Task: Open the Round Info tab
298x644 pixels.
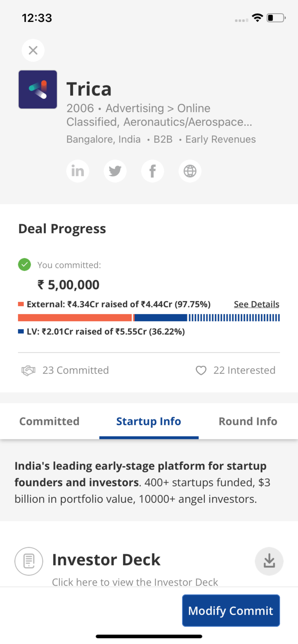Action: [x=248, y=421]
